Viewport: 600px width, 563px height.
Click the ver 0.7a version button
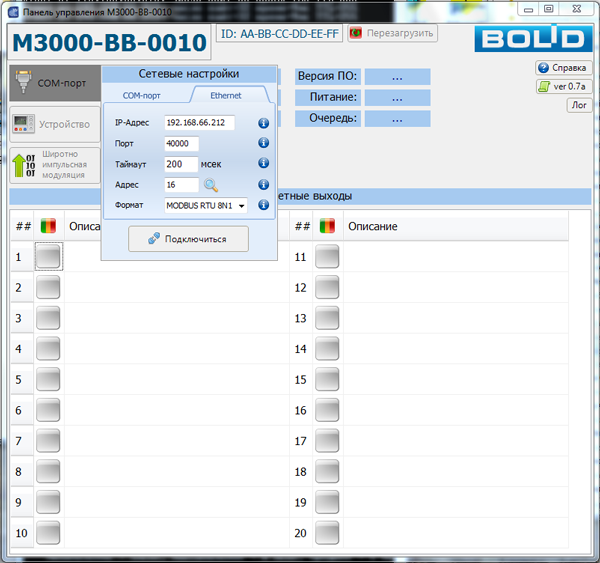pos(563,86)
